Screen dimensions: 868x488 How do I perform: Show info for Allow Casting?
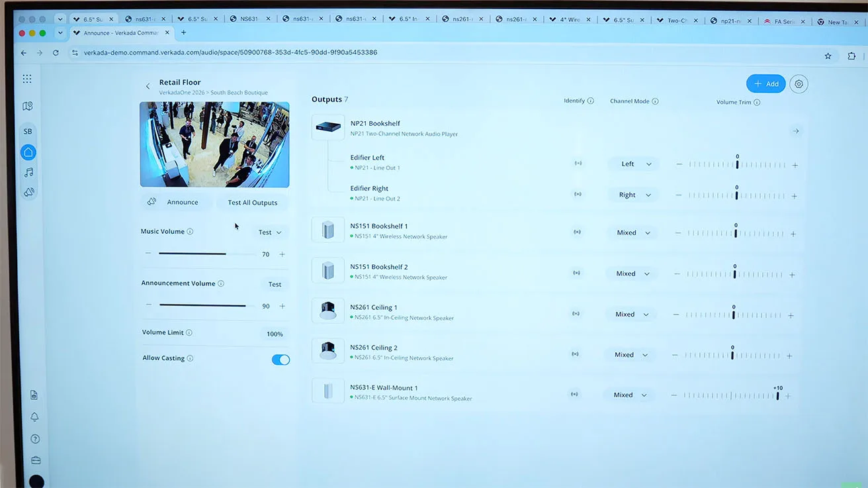tap(190, 358)
